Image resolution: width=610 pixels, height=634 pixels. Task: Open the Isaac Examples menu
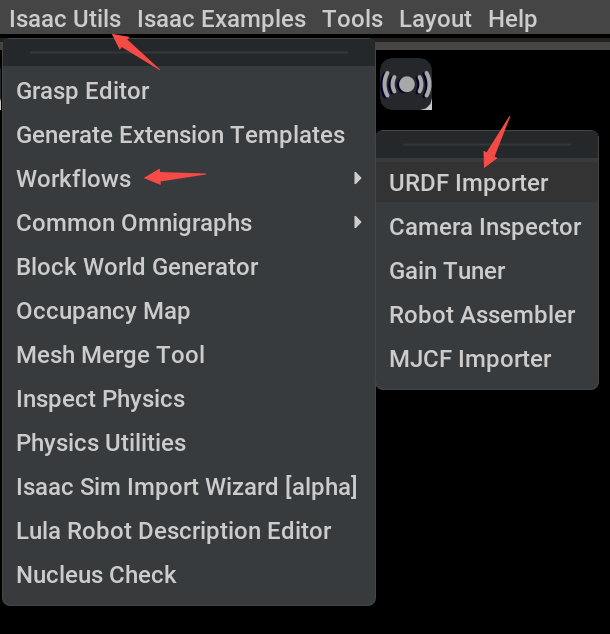222,19
